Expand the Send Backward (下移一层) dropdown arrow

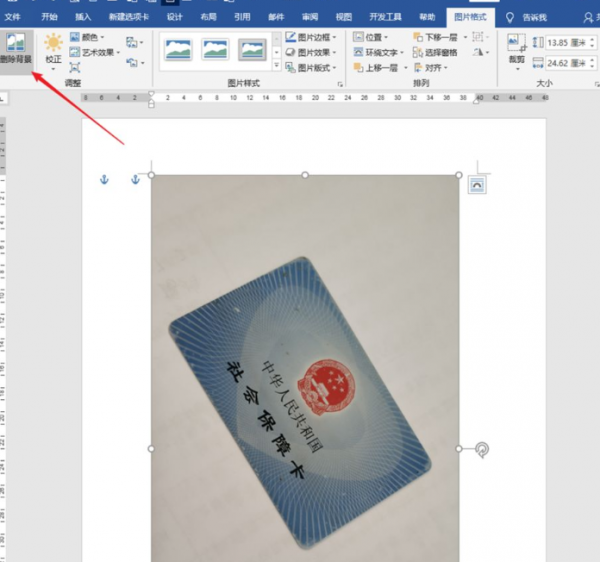point(465,37)
